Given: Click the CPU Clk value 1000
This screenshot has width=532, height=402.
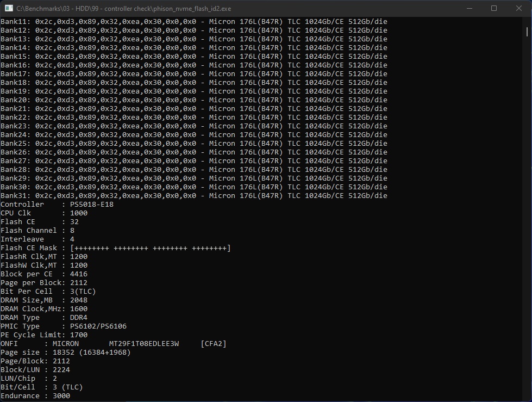Looking at the screenshot, I should coord(79,213).
